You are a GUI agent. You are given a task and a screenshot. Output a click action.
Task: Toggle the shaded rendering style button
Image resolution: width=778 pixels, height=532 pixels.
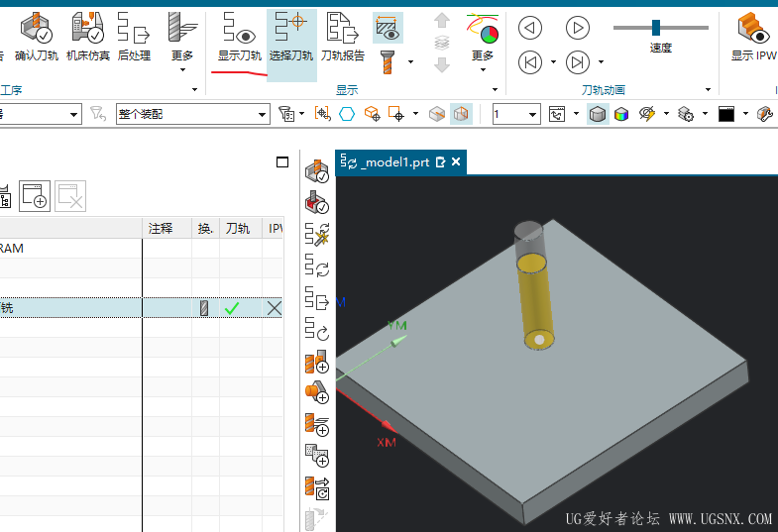point(598,114)
